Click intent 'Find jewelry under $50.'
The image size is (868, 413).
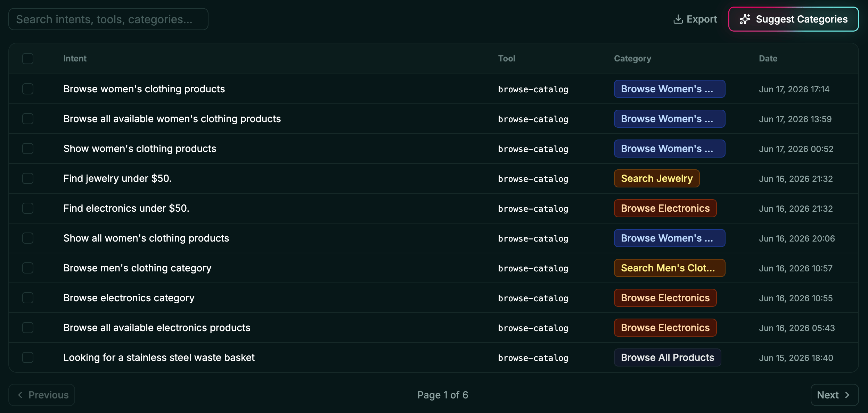point(117,178)
